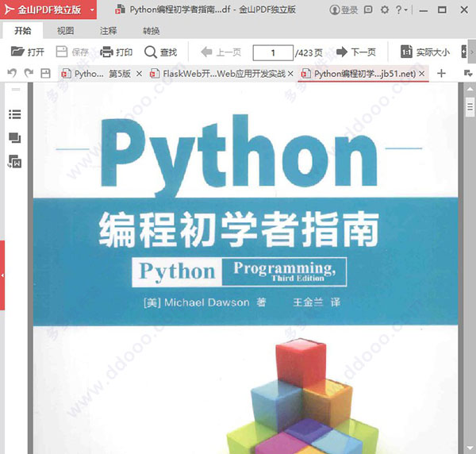
Task: Switch to the 视图 ribbon tab
Action: [x=65, y=31]
